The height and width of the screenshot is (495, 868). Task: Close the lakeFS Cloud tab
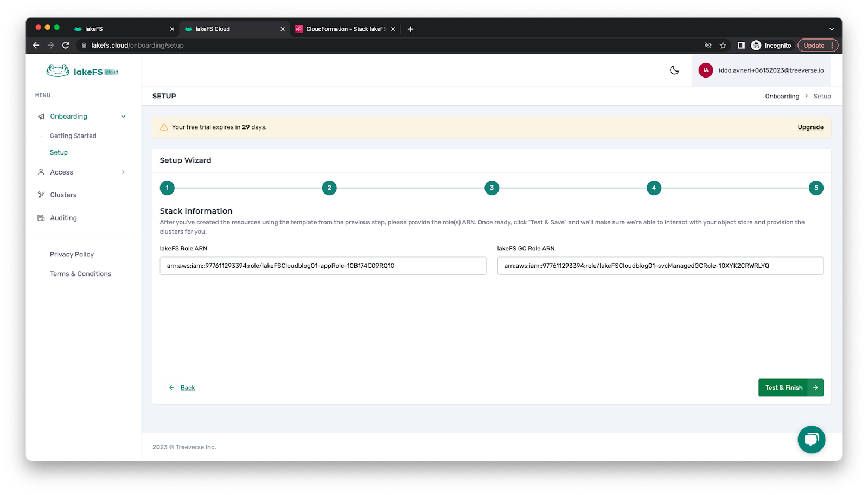tap(283, 29)
